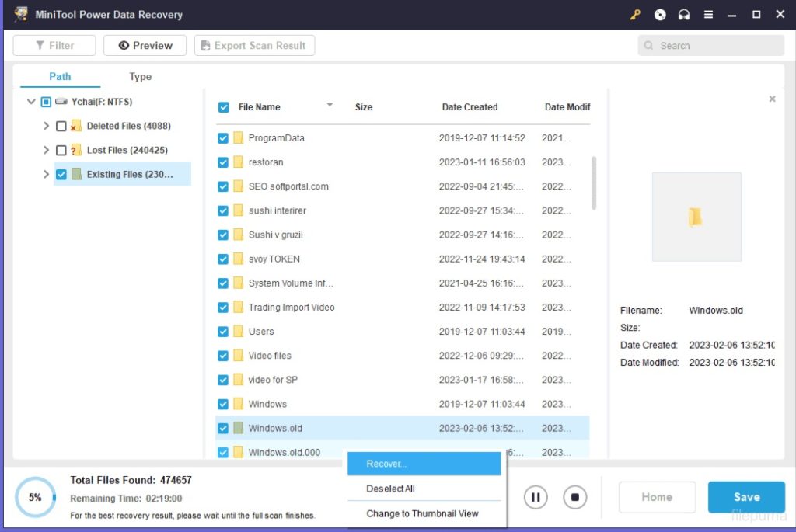Click the key register icon

(x=635, y=15)
